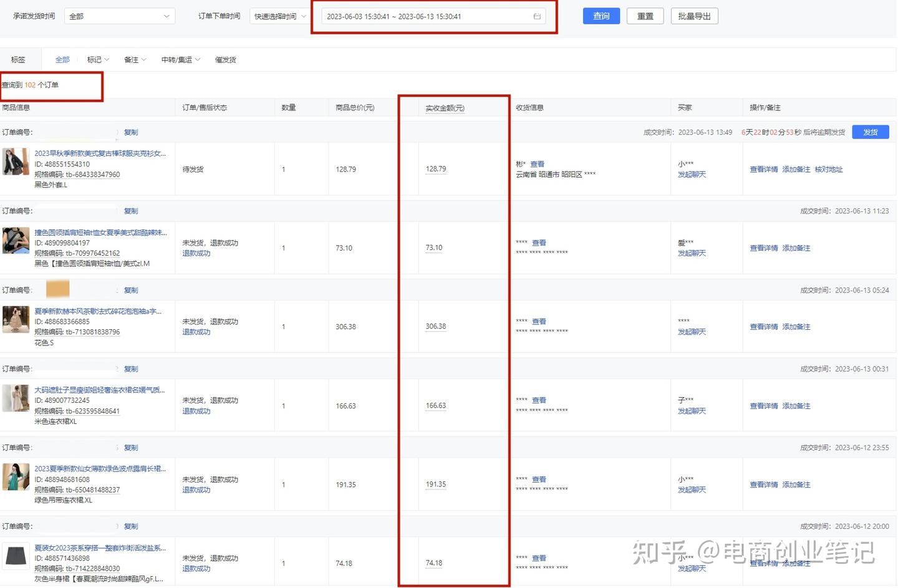898x588 pixels.
Task: Expand the 标记 filter dropdown
Action: 97,59
